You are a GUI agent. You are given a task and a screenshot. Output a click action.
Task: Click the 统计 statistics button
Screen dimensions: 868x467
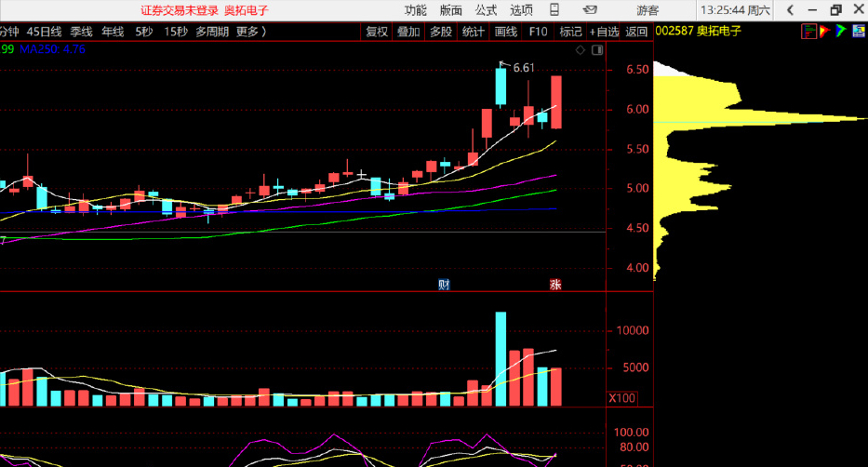[x=474, y=32]
